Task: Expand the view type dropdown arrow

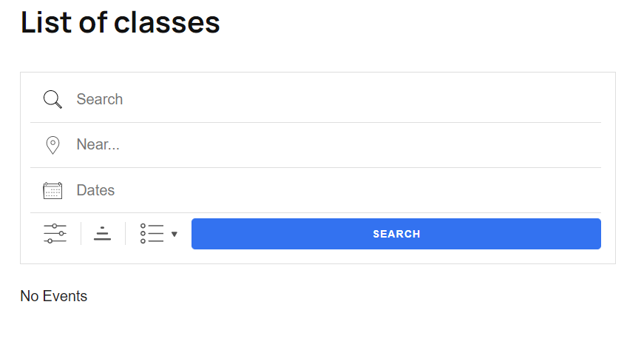Action: point(174,235)
